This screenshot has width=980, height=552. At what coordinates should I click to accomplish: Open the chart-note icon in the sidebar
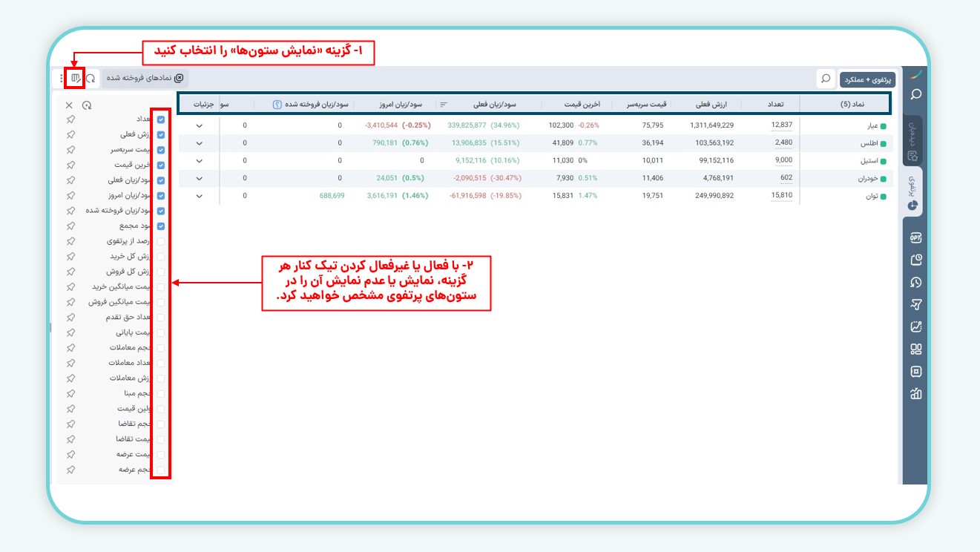(x=916, y=326)
